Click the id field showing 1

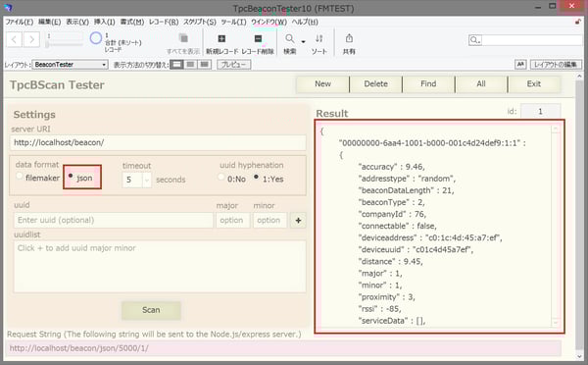[x=540, y=112]
